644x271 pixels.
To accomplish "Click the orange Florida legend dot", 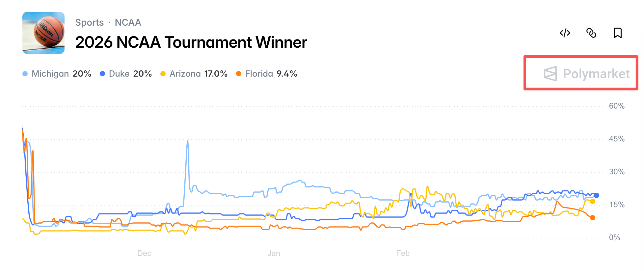I will [239, 74].
